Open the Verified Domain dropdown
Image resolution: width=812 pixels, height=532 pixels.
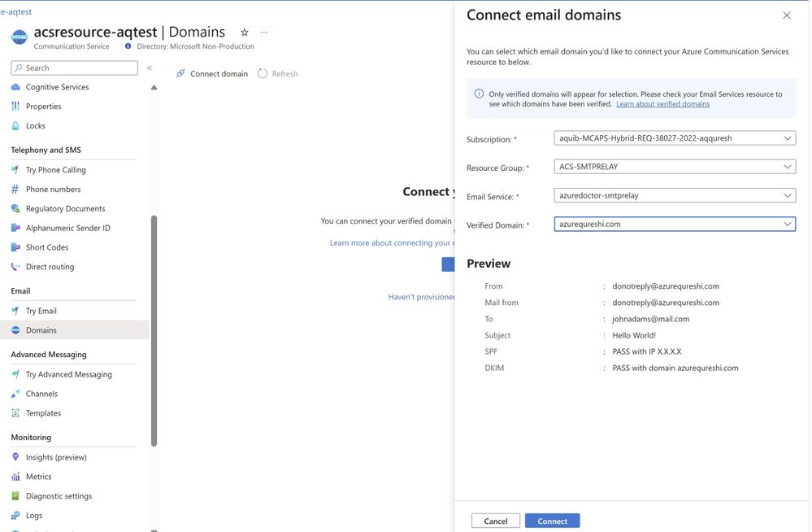point(675,224)
